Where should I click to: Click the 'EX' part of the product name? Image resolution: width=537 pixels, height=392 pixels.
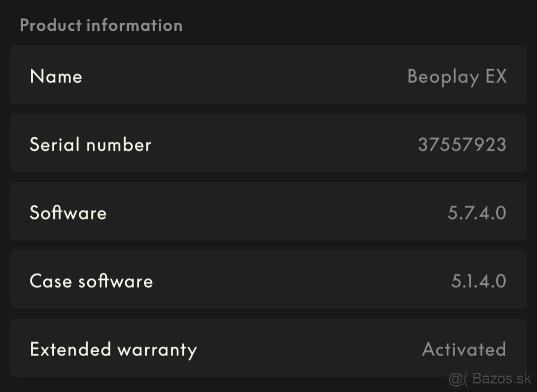pos(496,76)
